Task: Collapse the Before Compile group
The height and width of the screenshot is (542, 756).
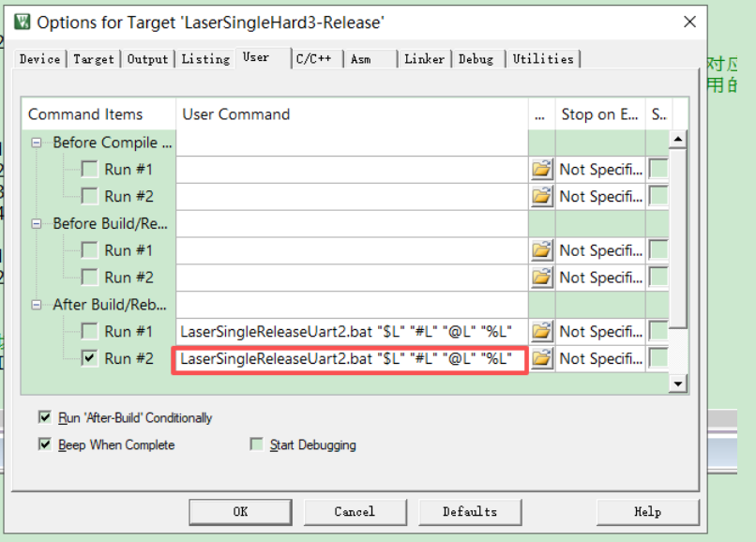Action: (37, 143)
